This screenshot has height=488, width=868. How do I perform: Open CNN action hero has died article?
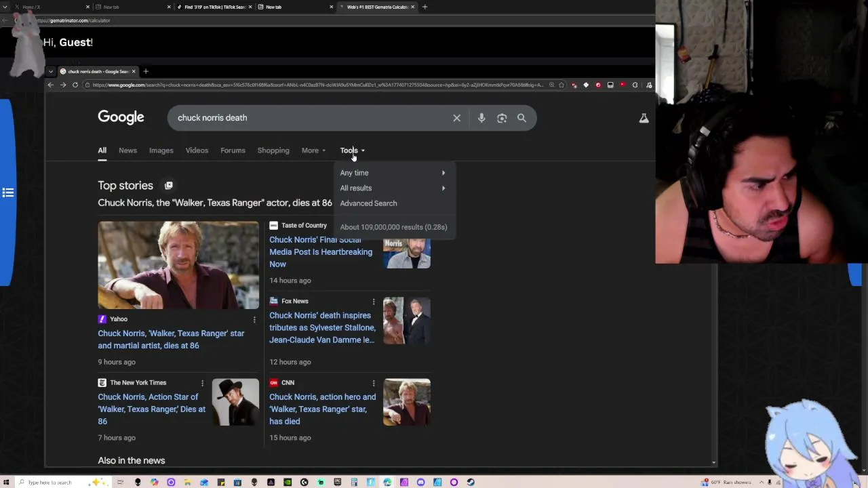[x=322, y=409]
